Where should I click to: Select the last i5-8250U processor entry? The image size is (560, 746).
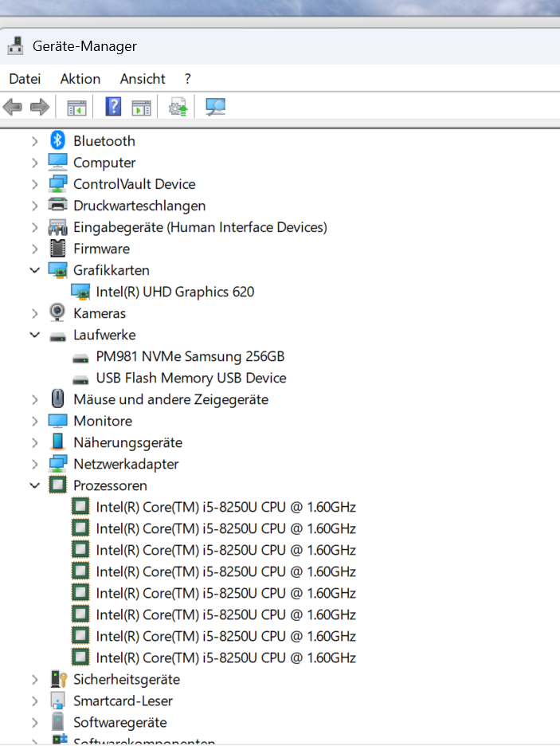(225, 658)
